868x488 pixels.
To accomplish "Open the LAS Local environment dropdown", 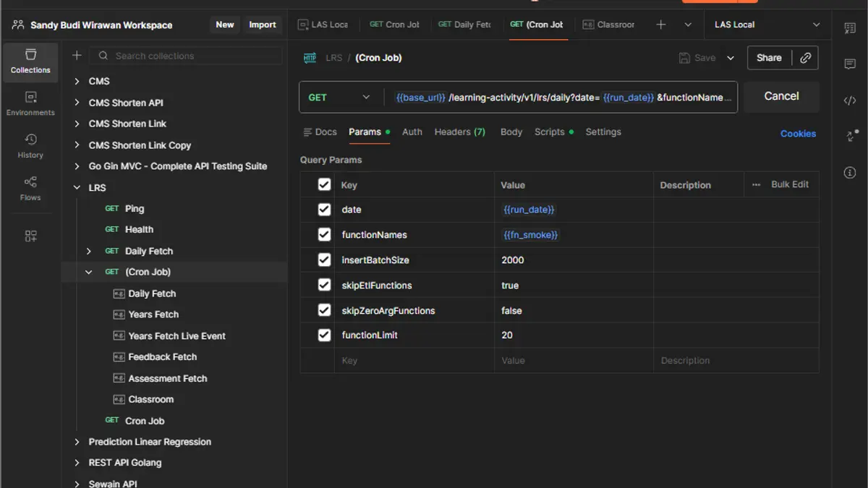I will (767, 25).
